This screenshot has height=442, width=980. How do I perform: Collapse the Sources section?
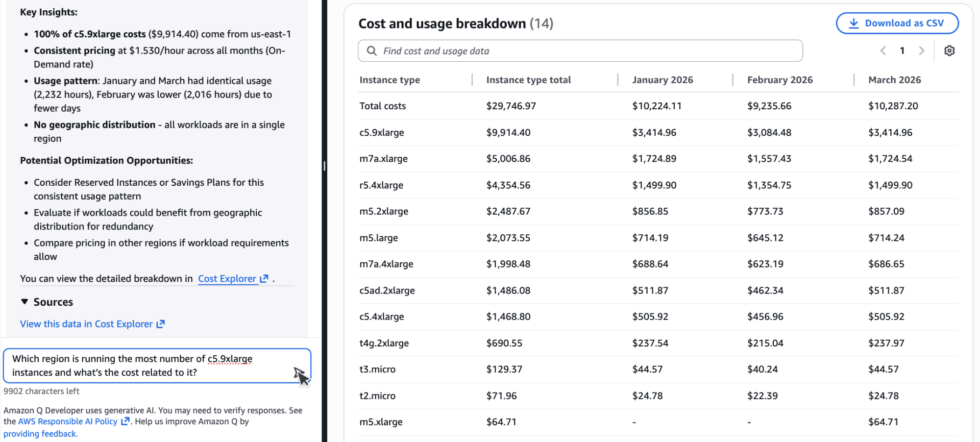coord(24,301)
